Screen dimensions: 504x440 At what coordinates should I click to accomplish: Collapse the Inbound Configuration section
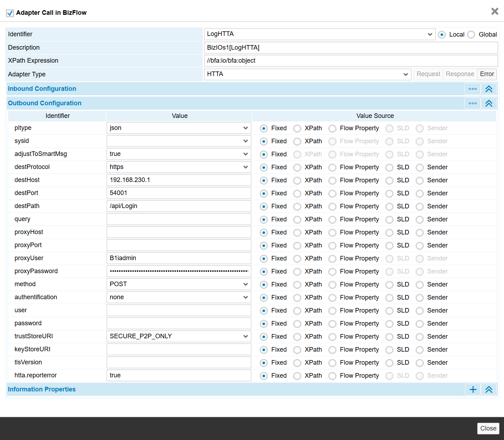point(489,89)
